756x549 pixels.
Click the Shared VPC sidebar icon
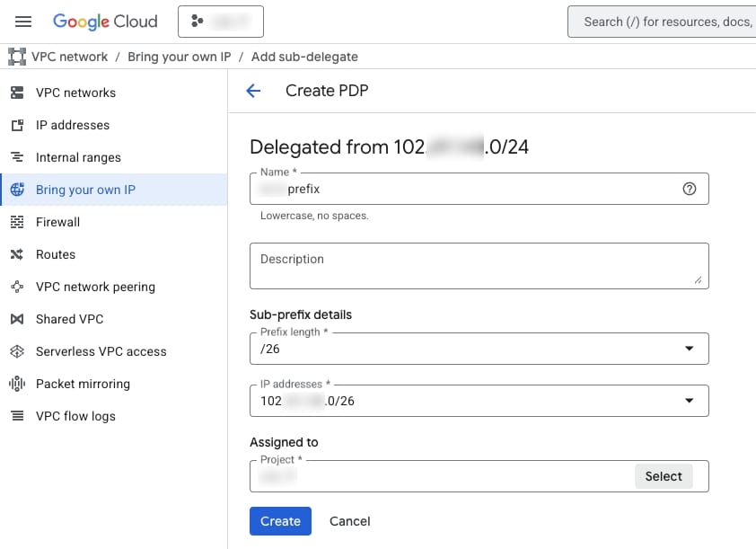pyautogui.click(x=17, y=319)
